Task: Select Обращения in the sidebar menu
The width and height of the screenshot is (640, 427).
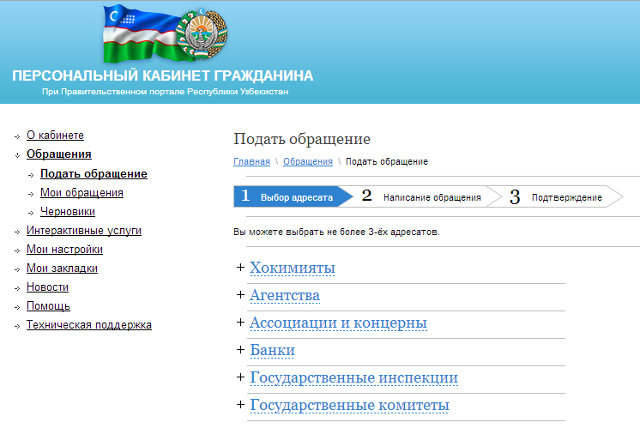Action: click(58, 154)
